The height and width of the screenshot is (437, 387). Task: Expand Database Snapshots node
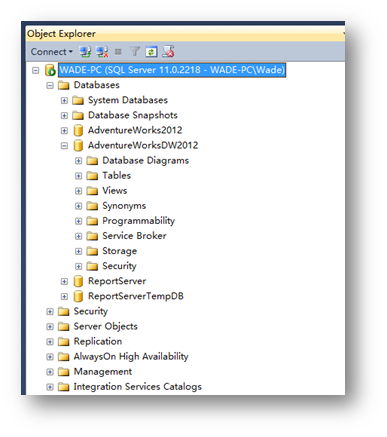[x=64, y=116]
